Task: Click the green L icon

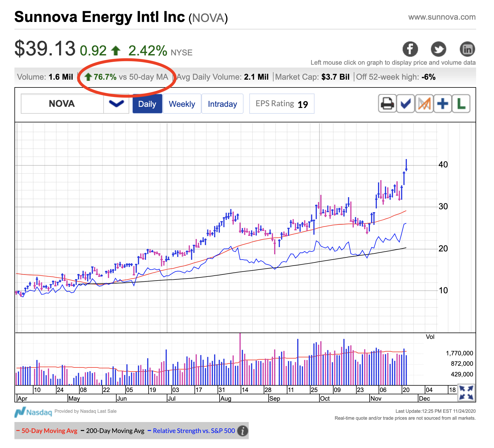Action: pos(461,104)
